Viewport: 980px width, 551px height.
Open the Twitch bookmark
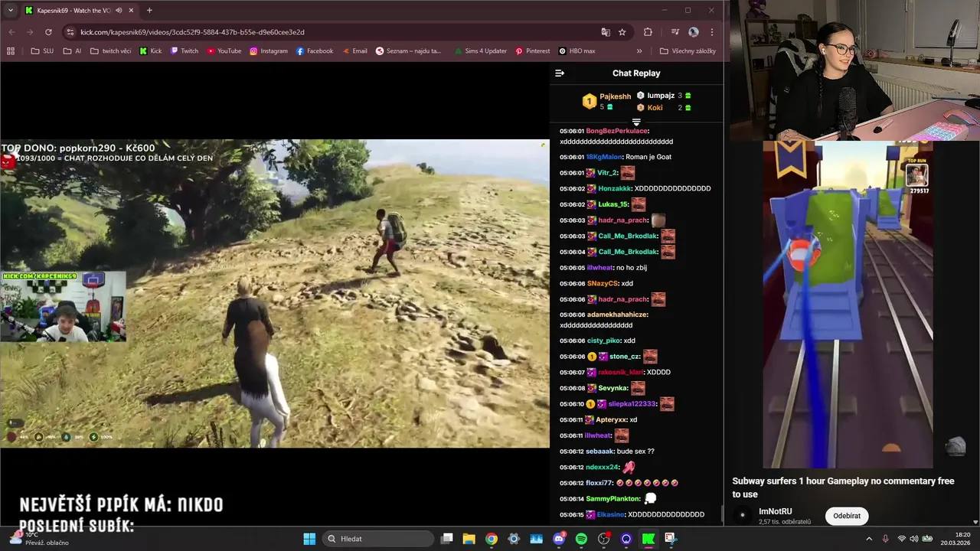(185, 51)
